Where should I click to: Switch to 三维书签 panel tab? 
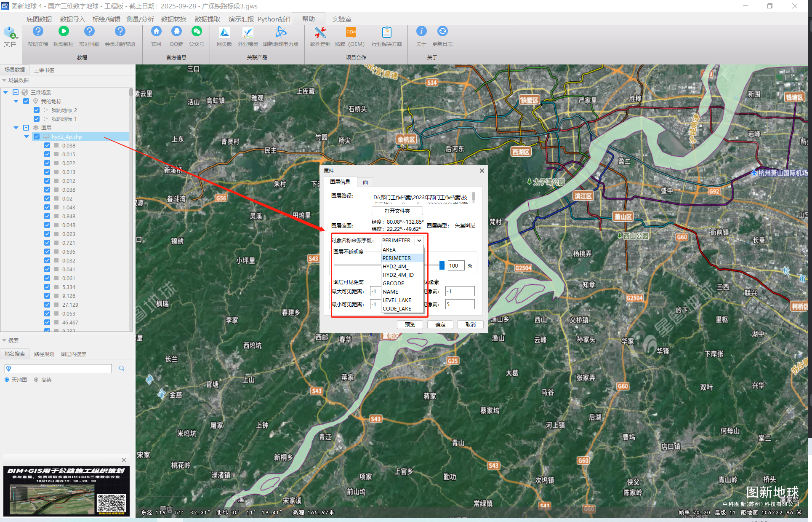point(44,70)
